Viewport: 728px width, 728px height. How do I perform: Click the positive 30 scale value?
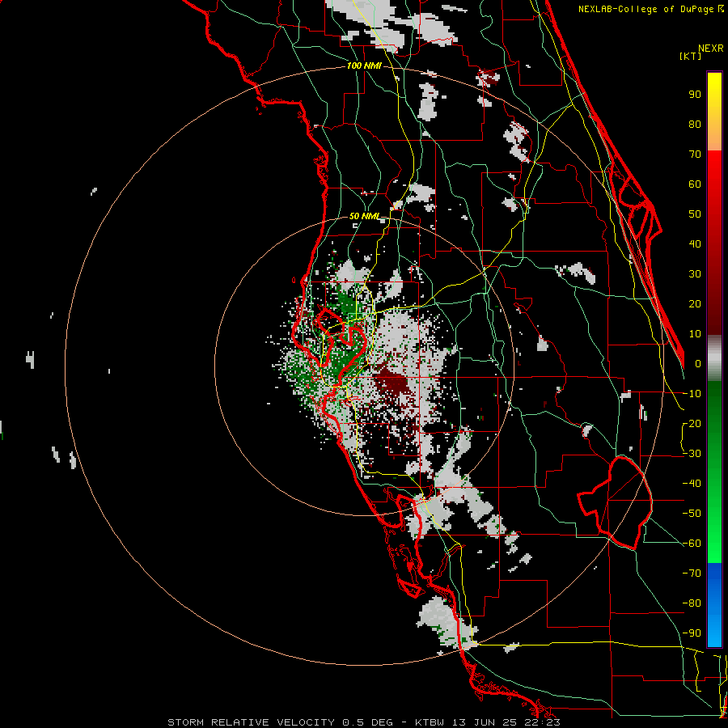pyautogui.click(x=695, y=274)
